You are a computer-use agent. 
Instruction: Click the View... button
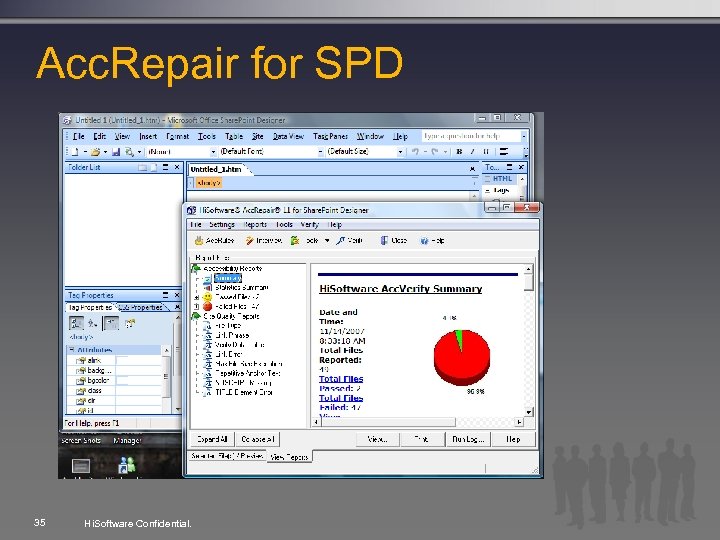point(377,439)
